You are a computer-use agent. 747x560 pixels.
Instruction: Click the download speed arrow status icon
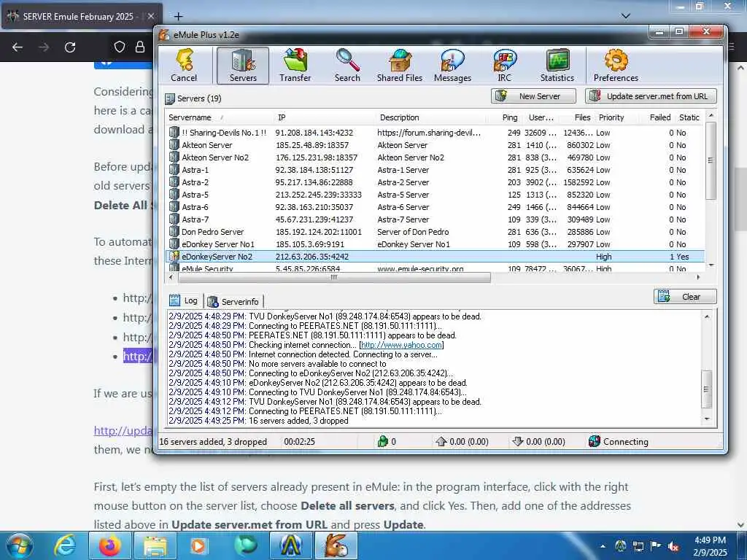click(x=518, y=441)
